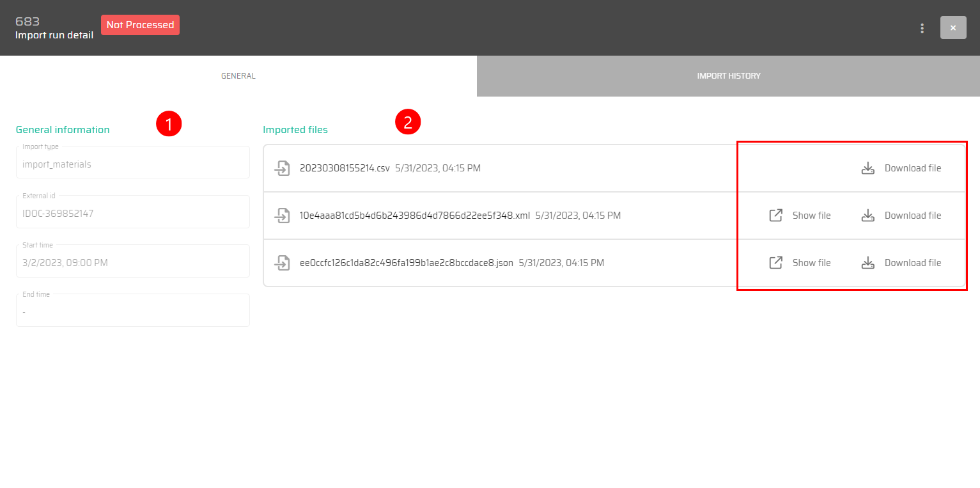Image resolution: width=980 pixels, height=488 pixels.
Task: Click the Show file icon for XML file
Action: 775,216
